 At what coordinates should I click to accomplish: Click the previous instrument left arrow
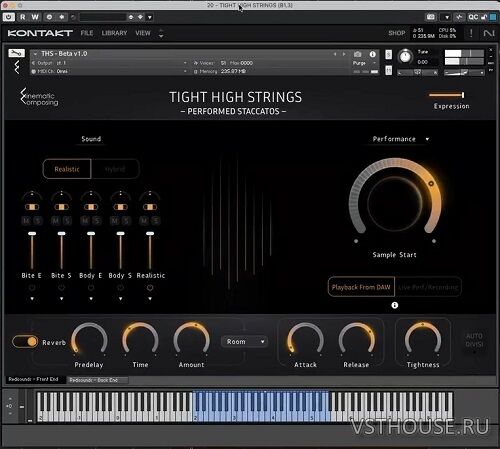tap(335, 54)
